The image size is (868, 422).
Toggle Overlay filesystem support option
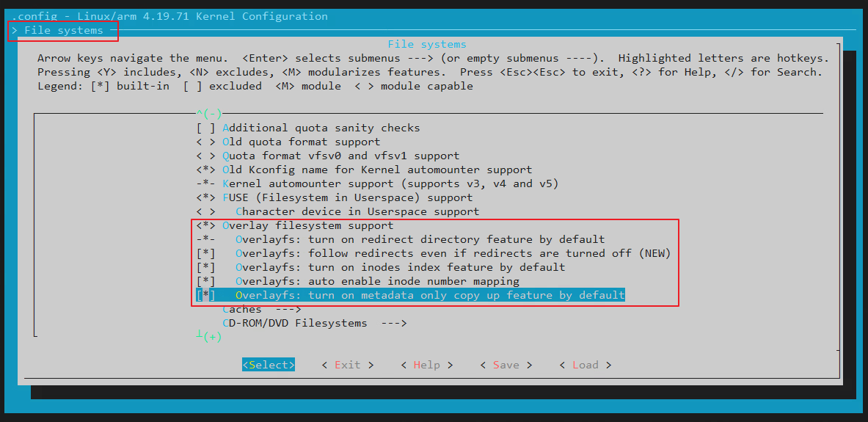coord(205,225)
